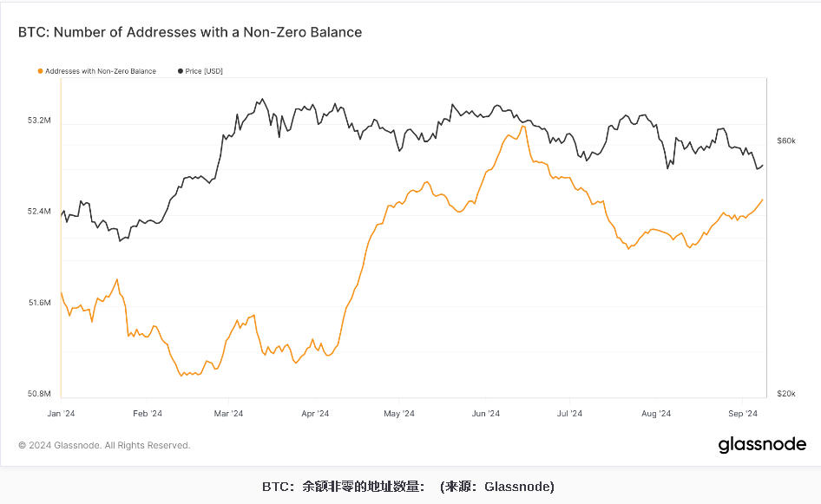
Task: Select the Mar '24 axis label
Action: [x=227, y=414]
